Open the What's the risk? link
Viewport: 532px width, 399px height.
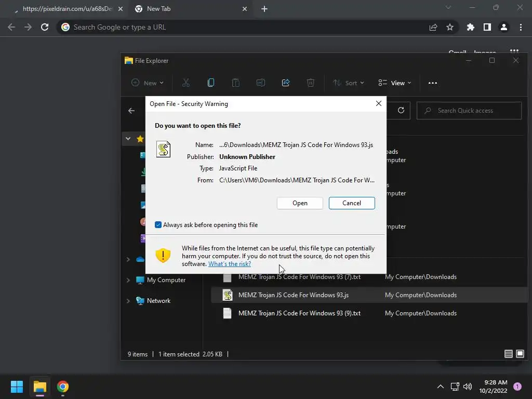(x=230, y=263)
